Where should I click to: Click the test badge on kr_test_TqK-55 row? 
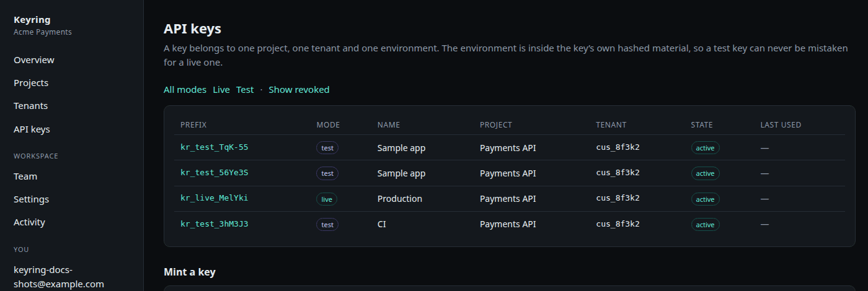[327, 148]
